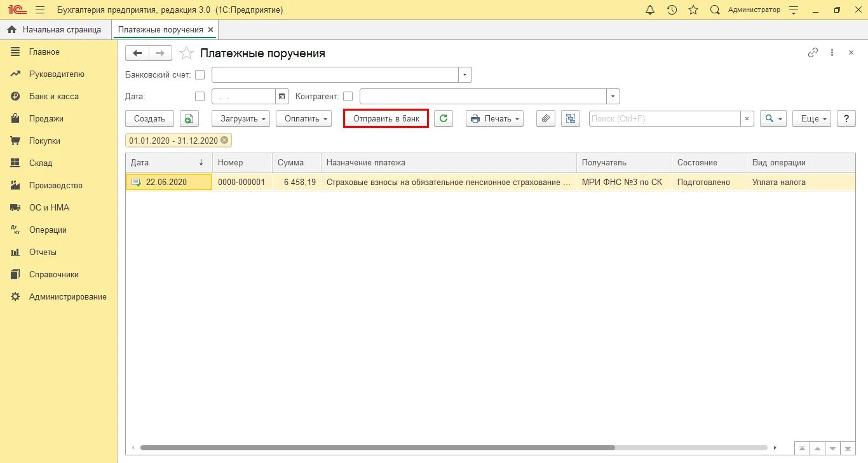Enable the Банковский счет filter checkbox
The image size is (868, 463).
tap(200, 75)
